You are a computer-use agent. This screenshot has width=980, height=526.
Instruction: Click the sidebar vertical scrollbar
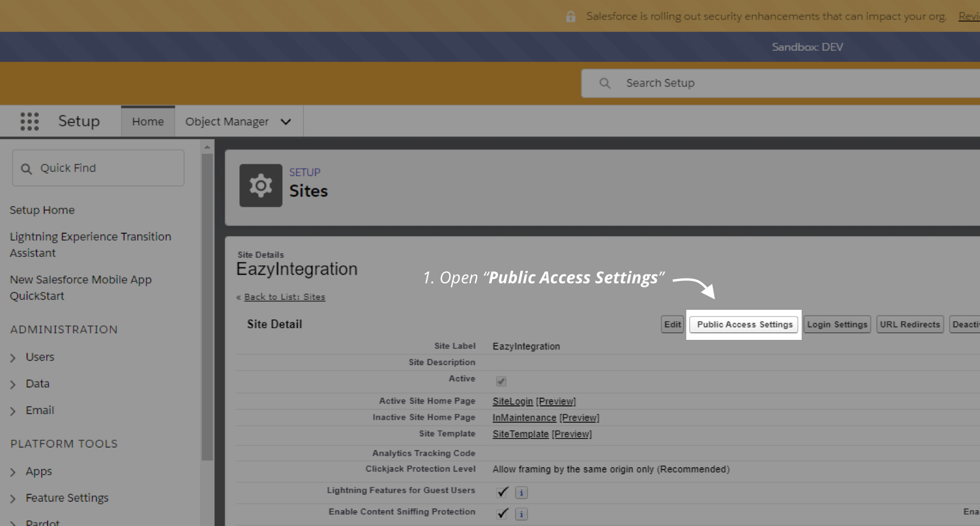pos(207,307)
